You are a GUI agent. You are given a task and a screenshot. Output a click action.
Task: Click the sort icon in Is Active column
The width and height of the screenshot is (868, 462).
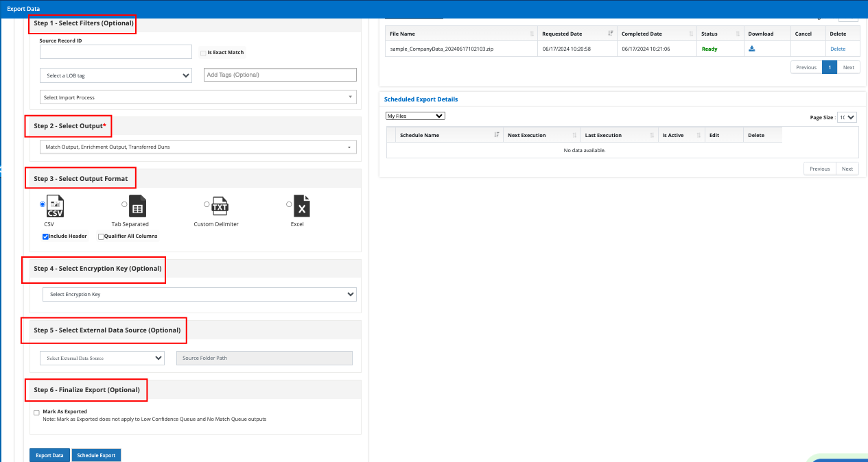coord(699,135)
